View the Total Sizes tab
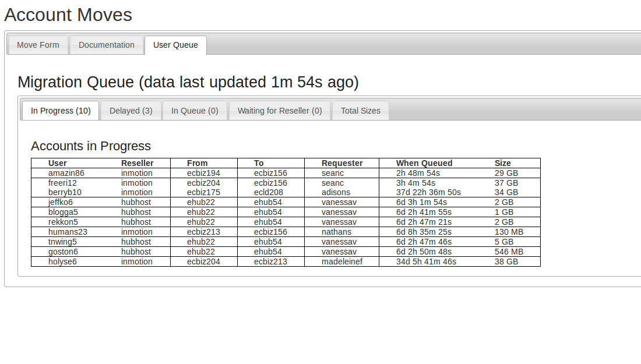The width and height of the screenshot is (641, 364). [361, 111]
